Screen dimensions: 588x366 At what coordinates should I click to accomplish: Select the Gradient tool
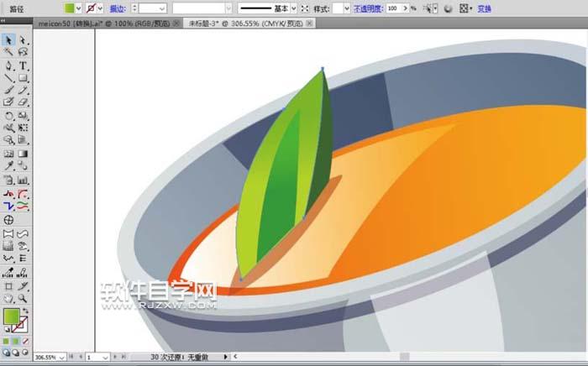click(23, 154)
